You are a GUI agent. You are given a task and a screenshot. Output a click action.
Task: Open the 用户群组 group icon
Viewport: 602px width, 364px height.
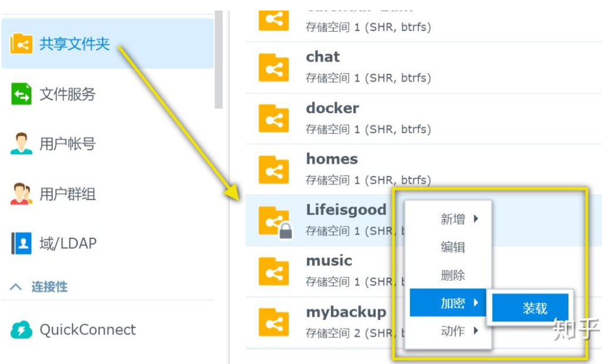[x=21, y=194]
